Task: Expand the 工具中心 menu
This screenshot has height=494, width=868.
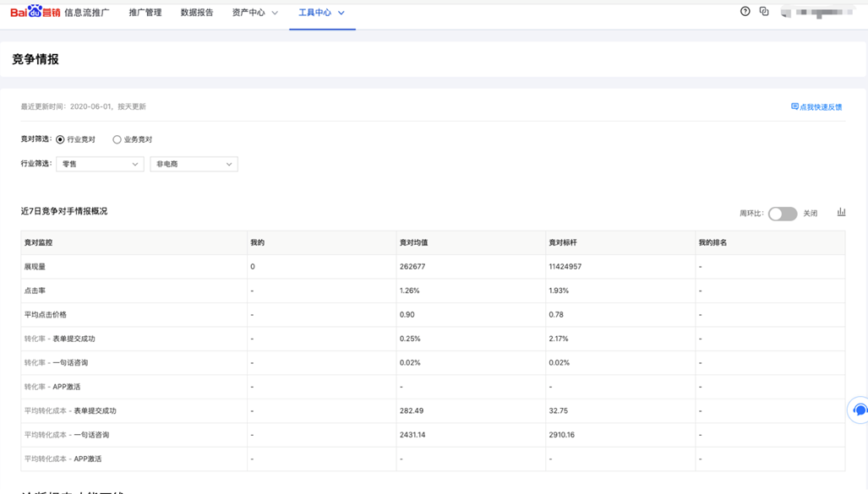Action: point(321,13)
